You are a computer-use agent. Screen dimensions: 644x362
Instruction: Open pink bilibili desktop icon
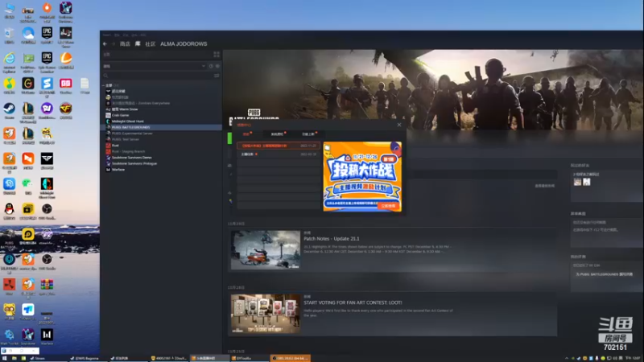pyautogui.click(x=66, y=84)
